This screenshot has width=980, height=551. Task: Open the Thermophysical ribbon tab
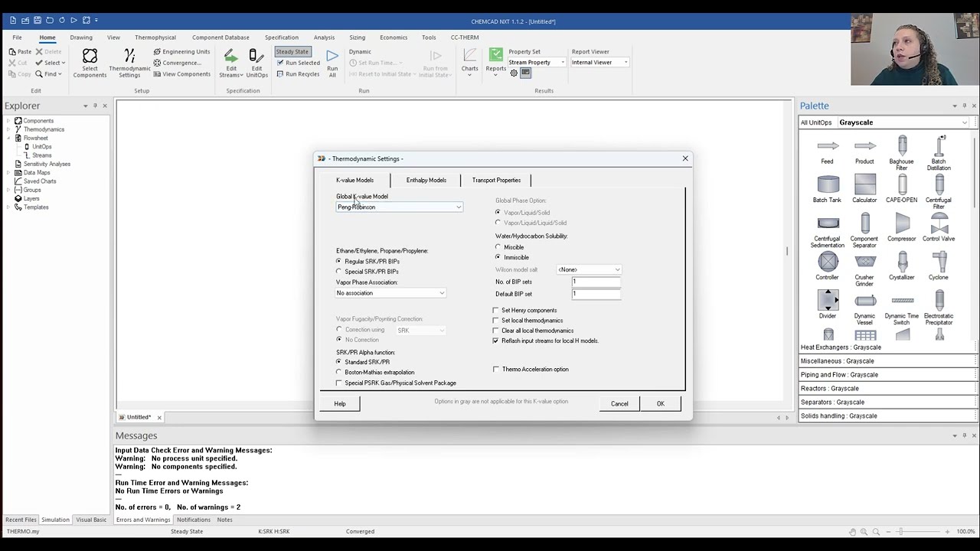pyautogui.click(x=155, y=37)
